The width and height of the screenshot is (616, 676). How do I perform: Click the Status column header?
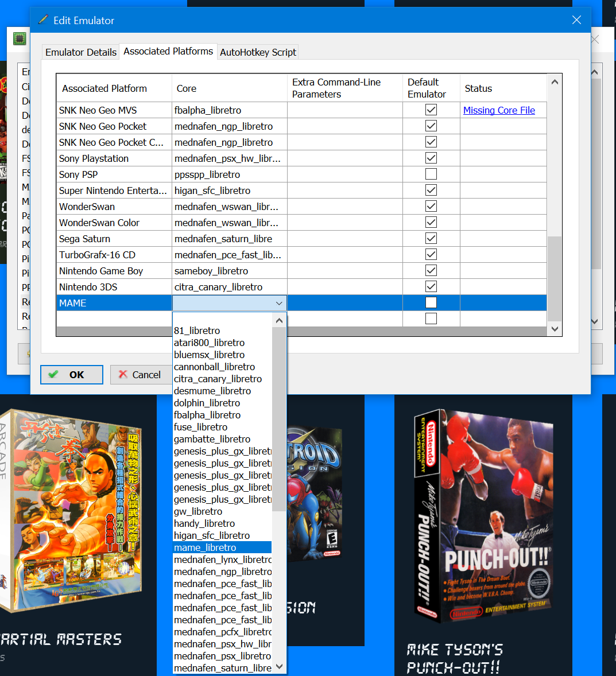click(x=503, y=88)
